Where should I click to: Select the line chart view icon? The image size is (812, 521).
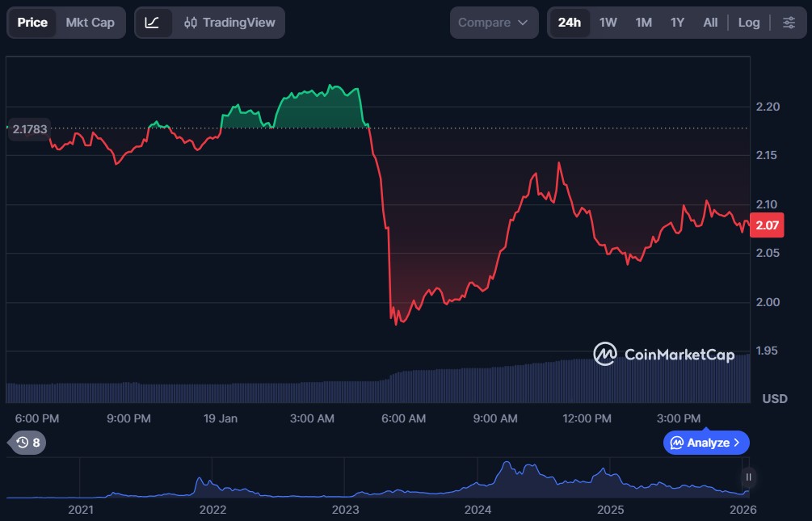tap(152, 23)
